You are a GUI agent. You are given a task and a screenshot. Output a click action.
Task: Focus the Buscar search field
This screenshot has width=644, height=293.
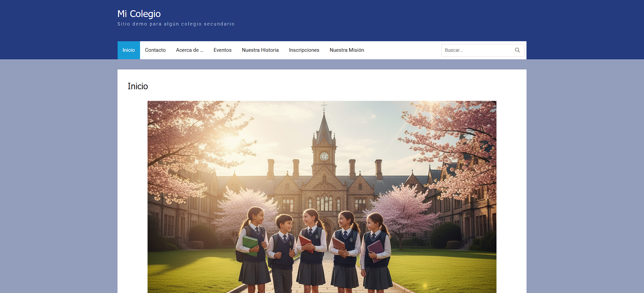tap(477, 50)
